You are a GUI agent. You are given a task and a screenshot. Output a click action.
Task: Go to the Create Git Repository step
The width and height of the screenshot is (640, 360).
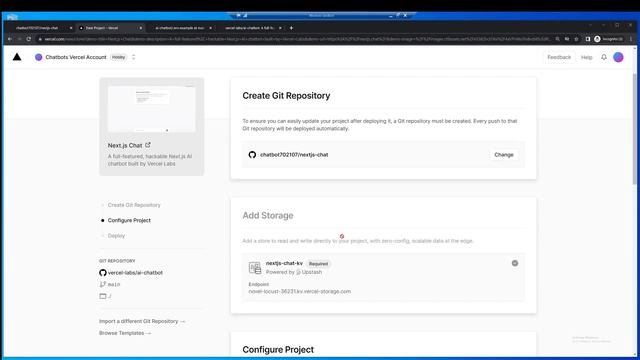pyautogui.click(x=134, y=205)
